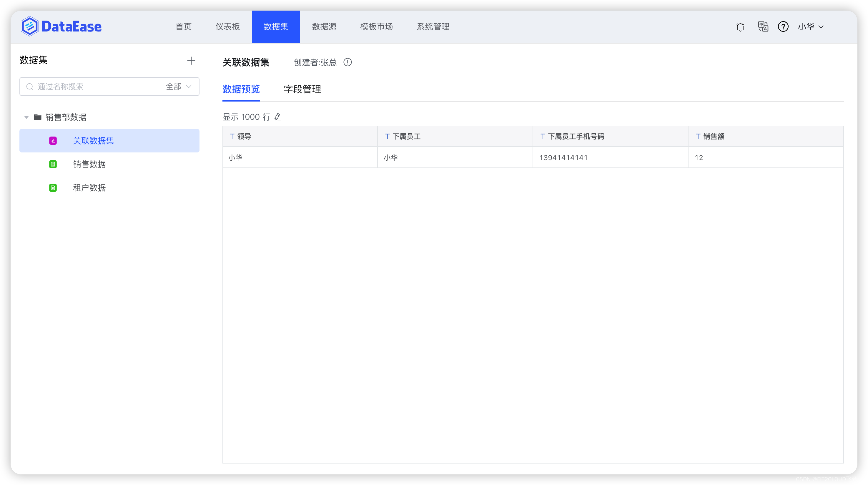Open the 全部 filter dropdown
868x485 pixels.
178,86
